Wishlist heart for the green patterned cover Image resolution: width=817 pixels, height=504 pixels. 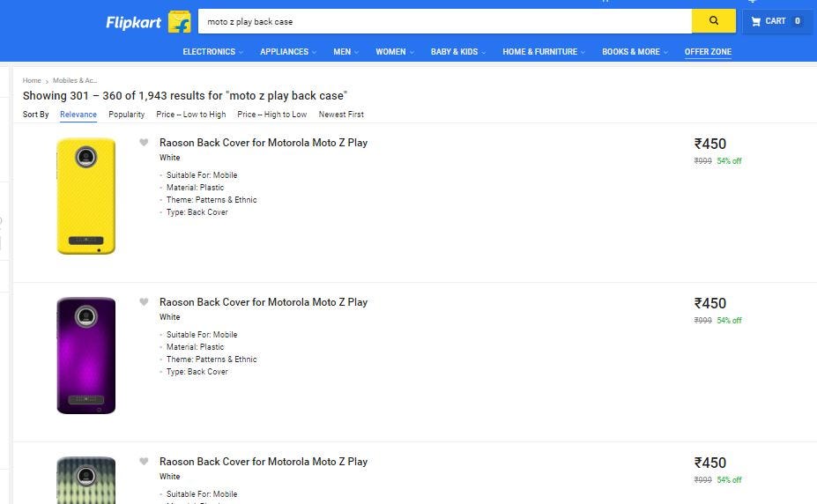click(x=144, y=461)
